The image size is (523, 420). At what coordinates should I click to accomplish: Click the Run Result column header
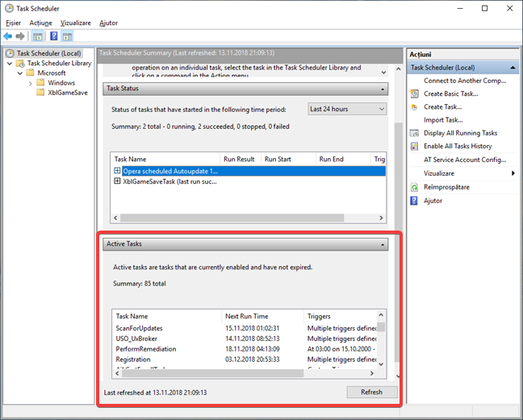(240, 159)
